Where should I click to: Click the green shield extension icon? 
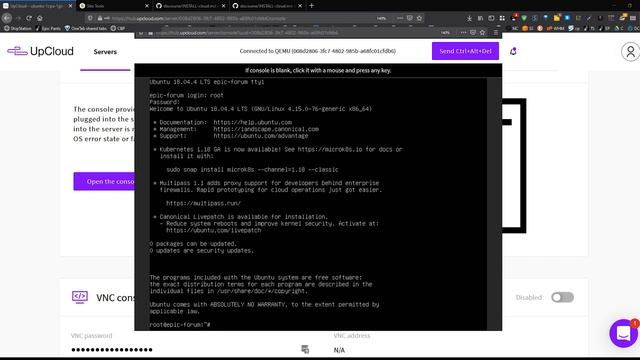(x=524, y=18)
